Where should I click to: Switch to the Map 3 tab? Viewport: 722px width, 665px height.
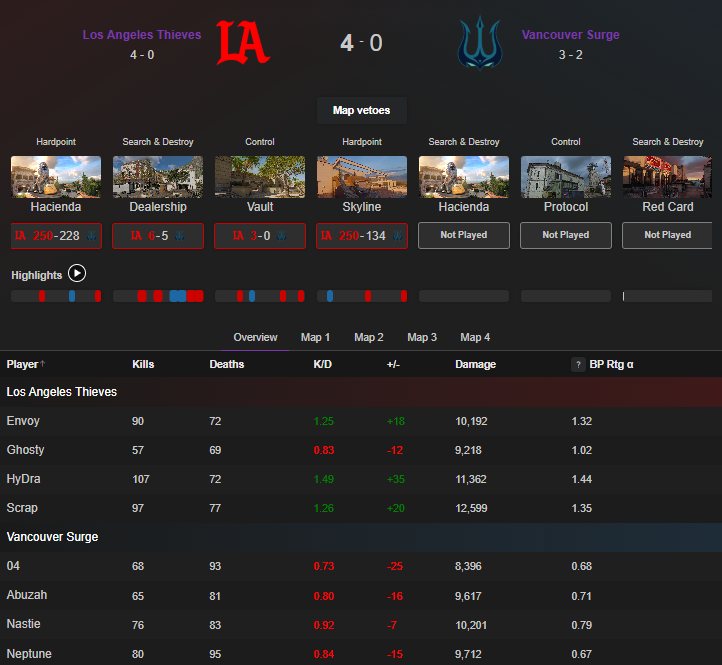422,338
